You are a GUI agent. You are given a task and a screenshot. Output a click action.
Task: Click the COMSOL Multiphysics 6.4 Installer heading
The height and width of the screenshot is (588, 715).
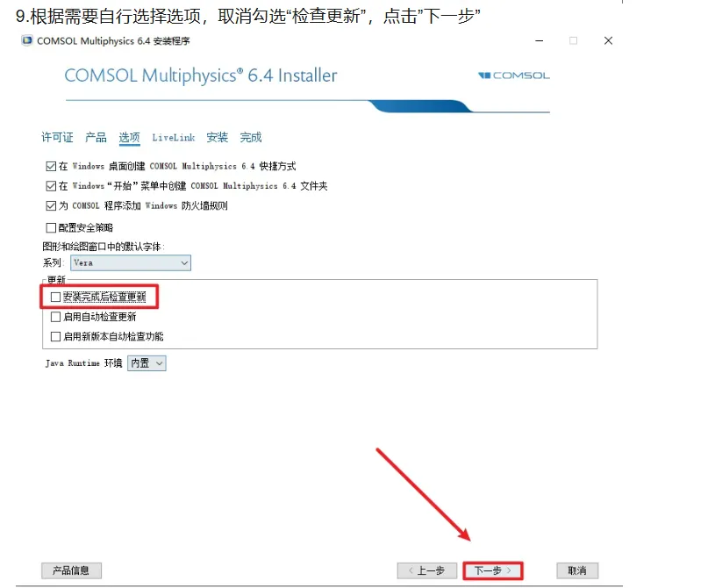point(201,75)
